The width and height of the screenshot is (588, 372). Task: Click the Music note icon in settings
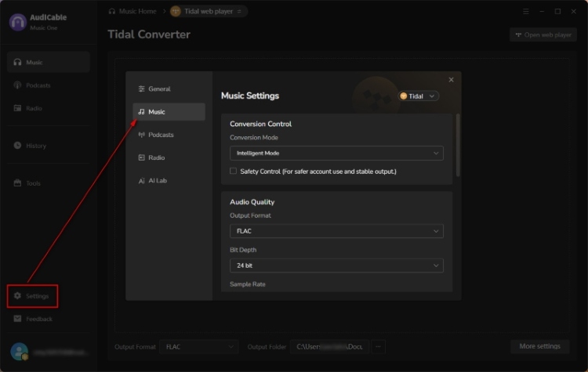[x=141, y=112]
